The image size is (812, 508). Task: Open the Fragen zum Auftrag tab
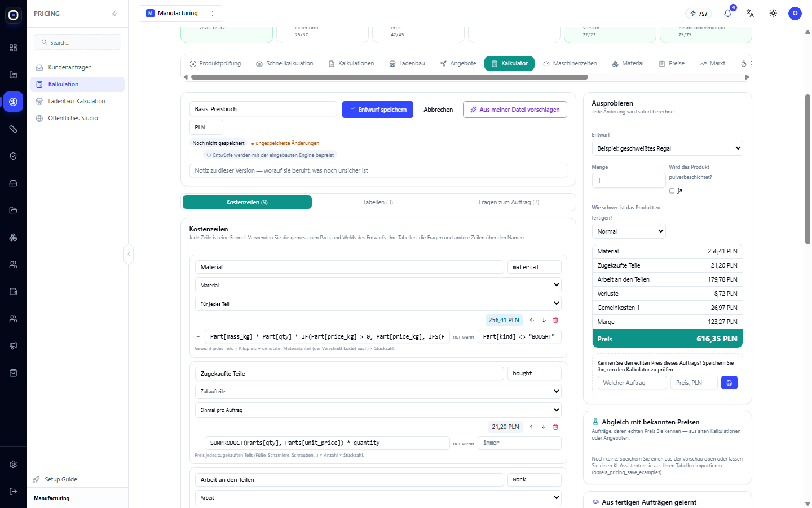pyautogui.click(x=509, y=202)
